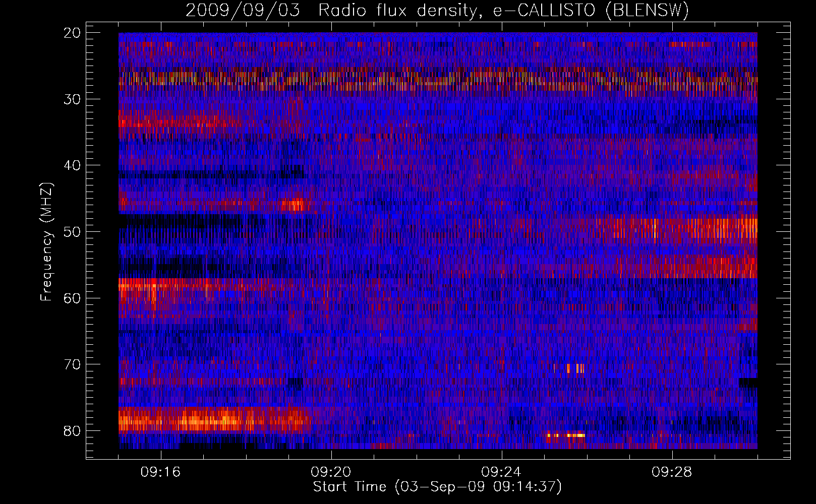Click the 30 frequency tick label
The image size is (816, 504).
click(x=73, y=99)
